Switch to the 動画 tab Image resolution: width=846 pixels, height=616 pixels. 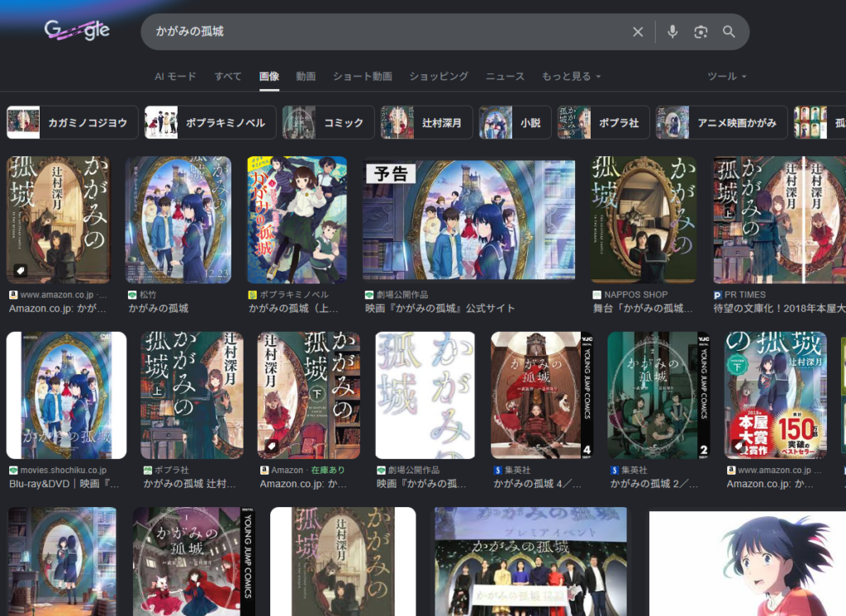click(x=306, y=76)
